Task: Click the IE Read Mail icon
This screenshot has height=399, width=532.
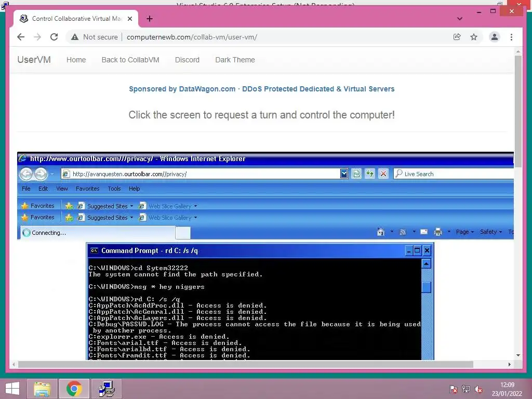Action: [x=424, y=232]
